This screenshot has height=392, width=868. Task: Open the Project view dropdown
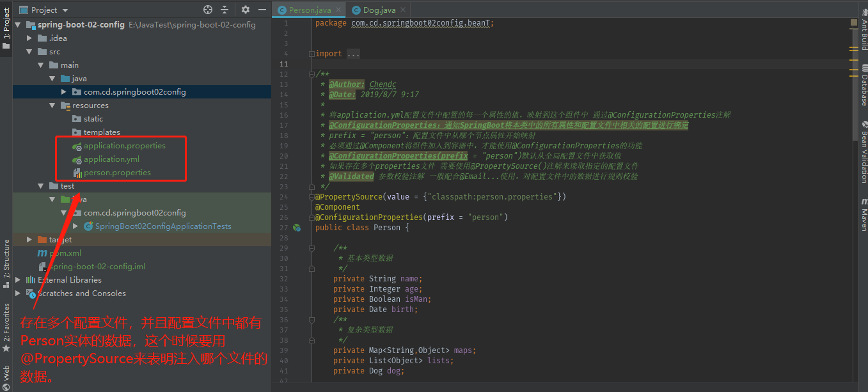tap(43, 10)
